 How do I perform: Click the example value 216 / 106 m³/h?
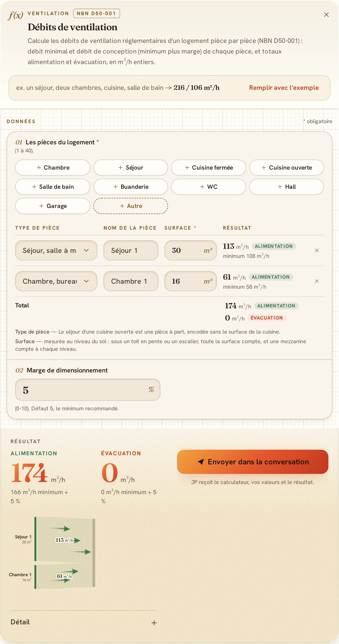pos(196,88)
